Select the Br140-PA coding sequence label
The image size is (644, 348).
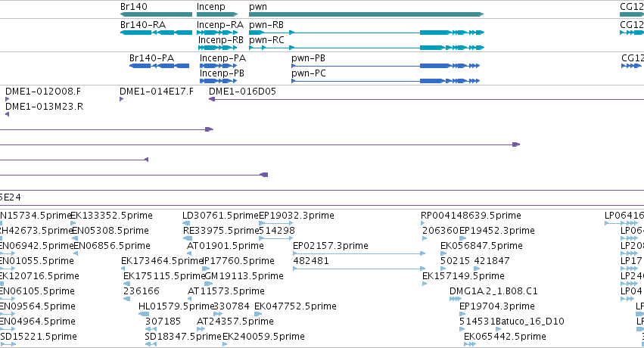pyautogui.click(x=151, y=58)
